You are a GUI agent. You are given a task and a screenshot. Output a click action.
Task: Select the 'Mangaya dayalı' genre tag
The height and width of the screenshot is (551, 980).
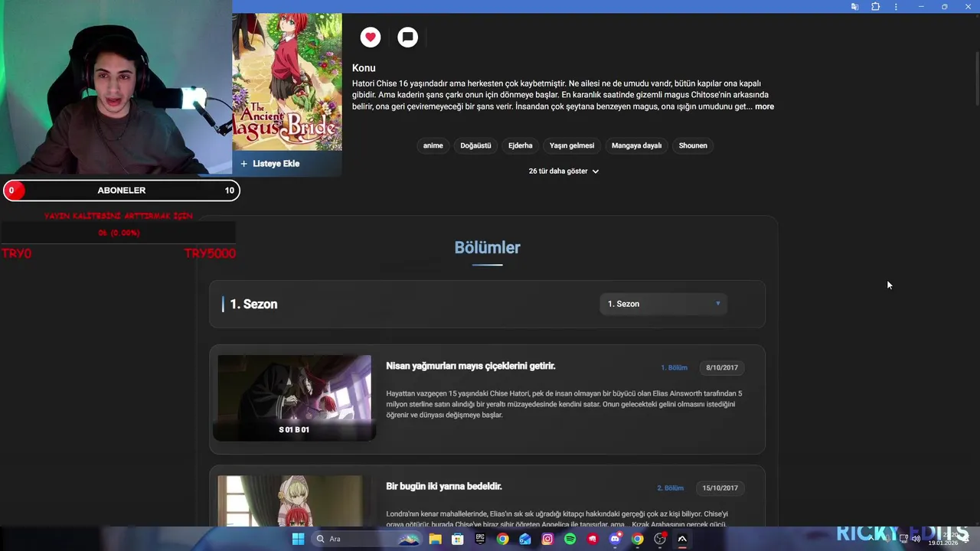click(636, 145)
